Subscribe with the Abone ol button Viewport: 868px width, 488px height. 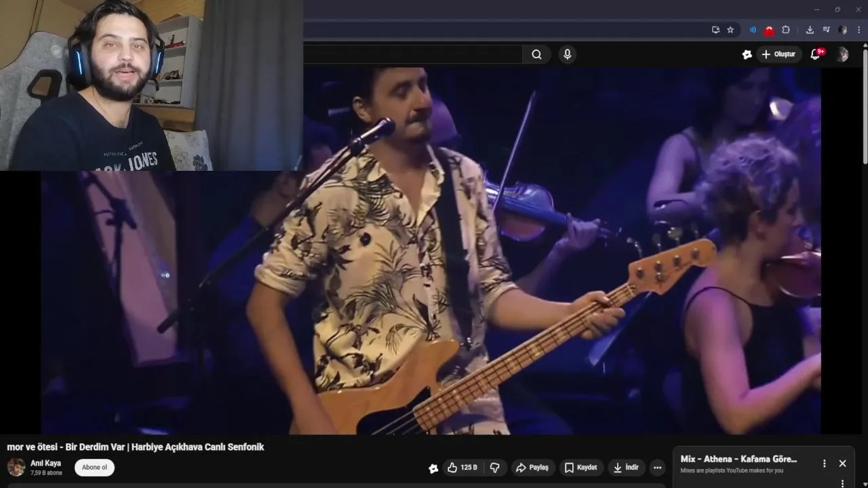click(94, 467)
